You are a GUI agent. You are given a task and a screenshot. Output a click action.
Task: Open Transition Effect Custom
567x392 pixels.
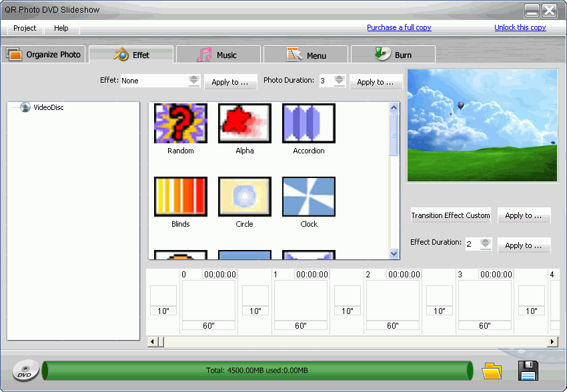pos(450,215)
